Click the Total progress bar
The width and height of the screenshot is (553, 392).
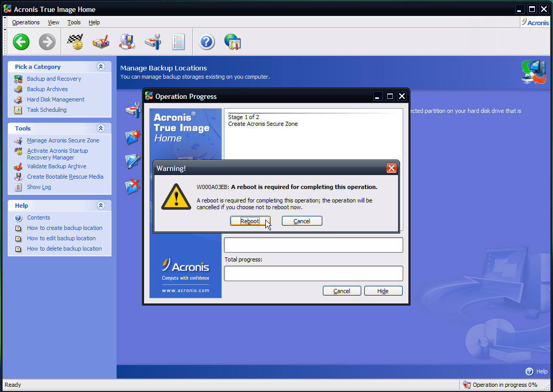pos(314,273)
